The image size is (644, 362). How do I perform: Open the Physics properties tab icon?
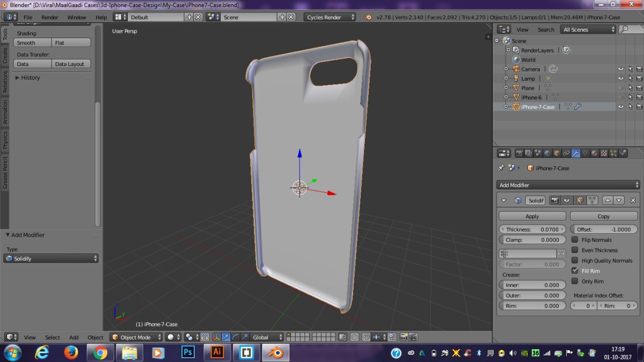[x=623, y=153]
